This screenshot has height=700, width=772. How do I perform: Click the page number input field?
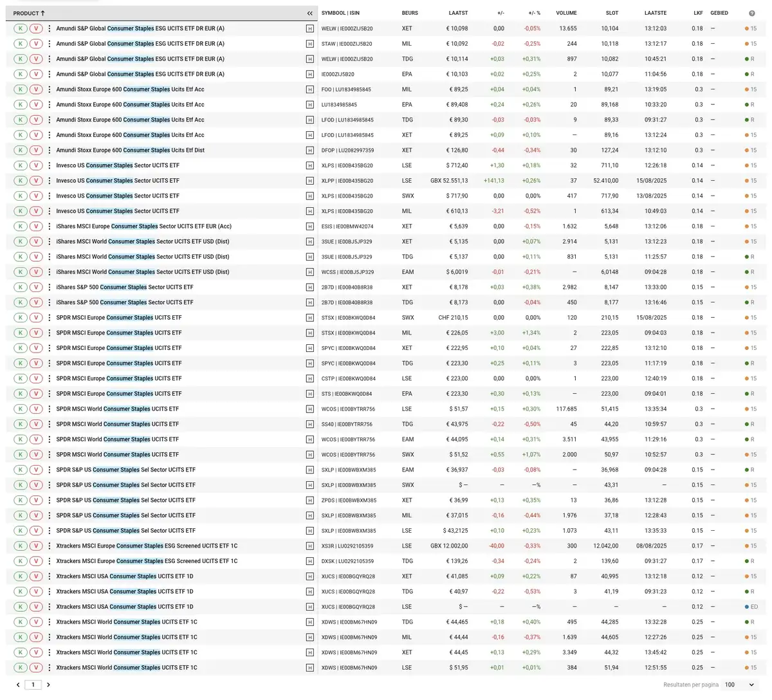[x=33, y=685]
